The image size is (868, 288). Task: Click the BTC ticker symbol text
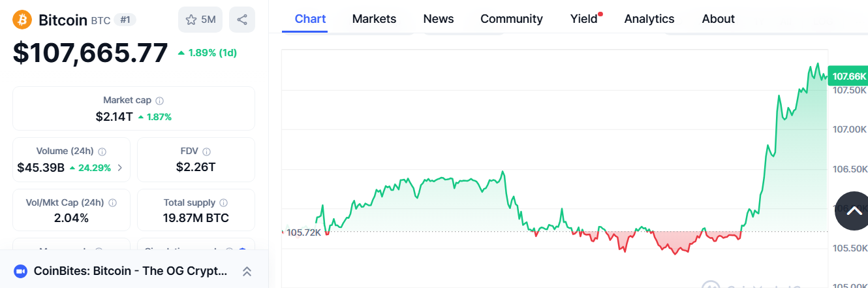[x=101, y=21]
